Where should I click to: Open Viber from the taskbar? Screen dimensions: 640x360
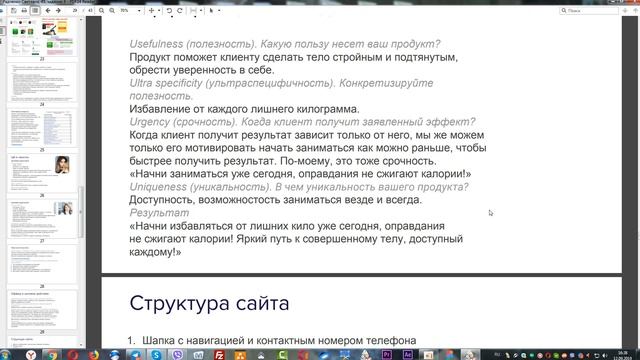coord(177,355)
